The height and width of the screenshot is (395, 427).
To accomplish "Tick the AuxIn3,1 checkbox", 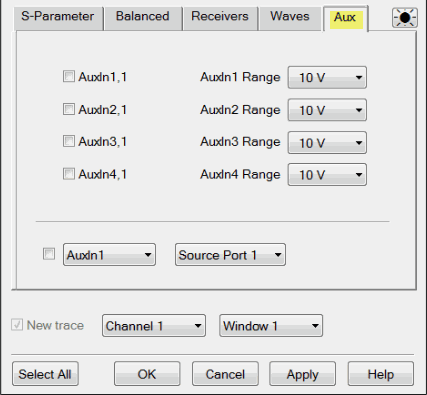I will (x=69, y=141).
